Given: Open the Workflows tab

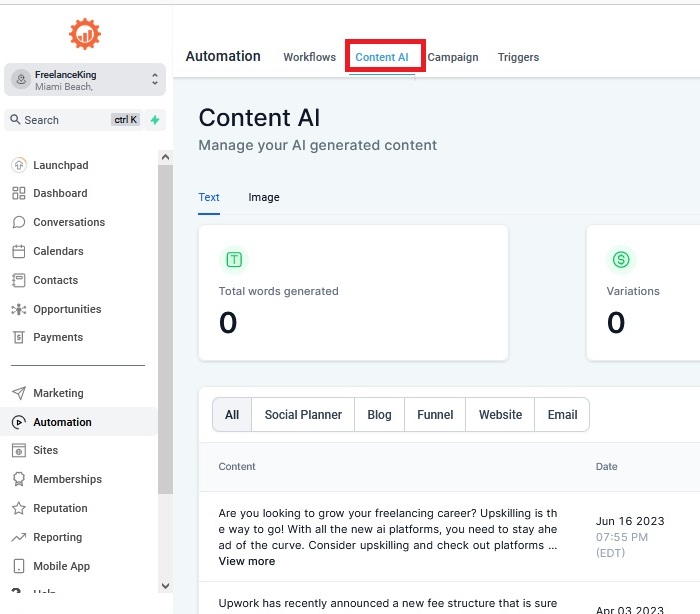Looking at the screenshot, I should [309, 57].
